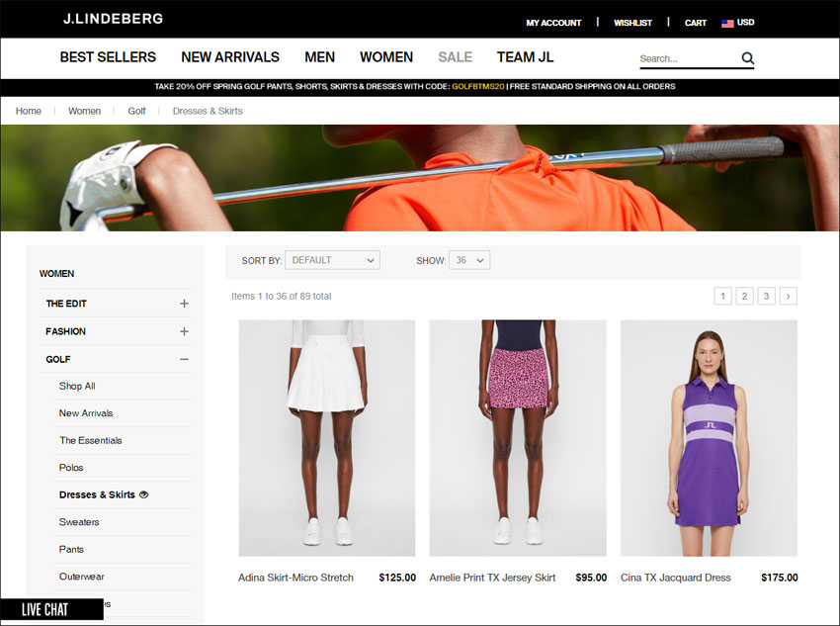
Task: Open the Cart
Action: [696, 23]
